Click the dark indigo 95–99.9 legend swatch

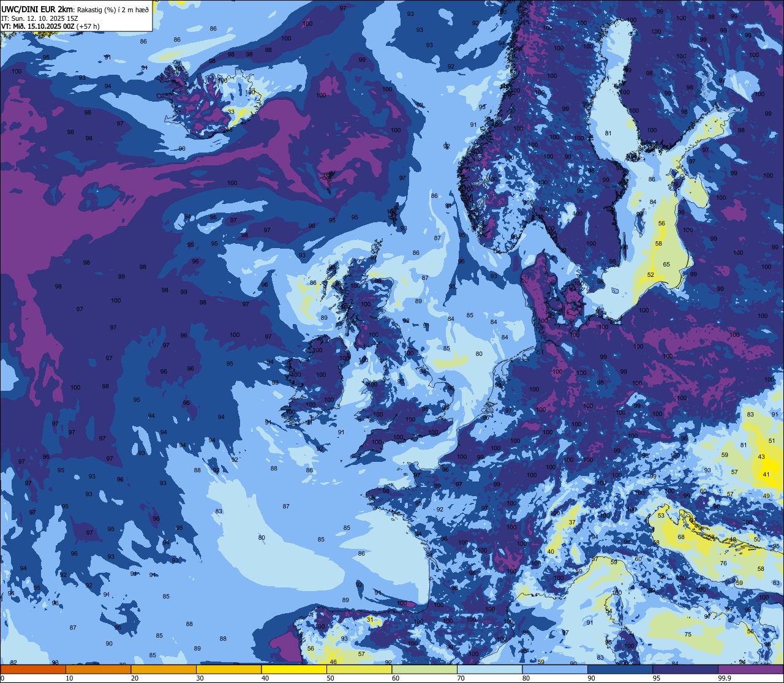pyautogui.click(x=685, y=669)
